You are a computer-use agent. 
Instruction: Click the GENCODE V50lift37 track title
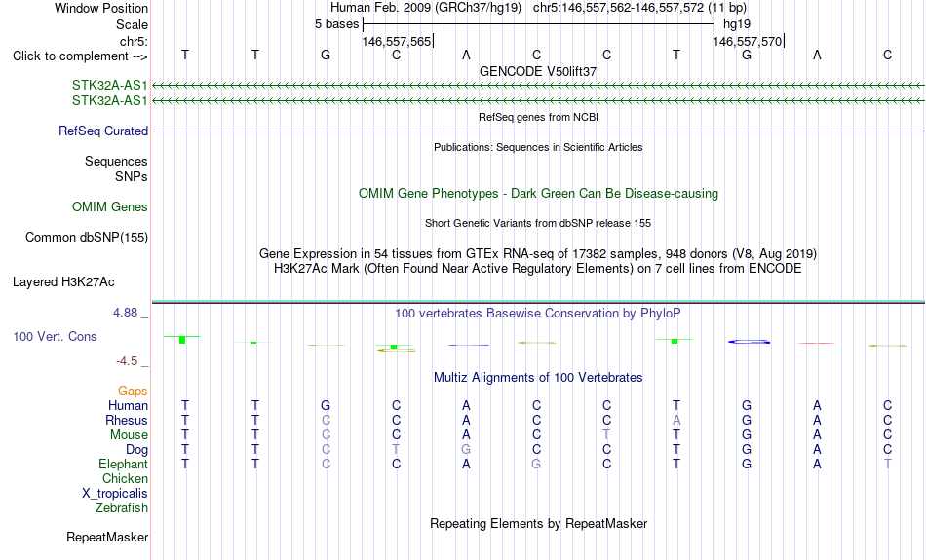point(538,71)
